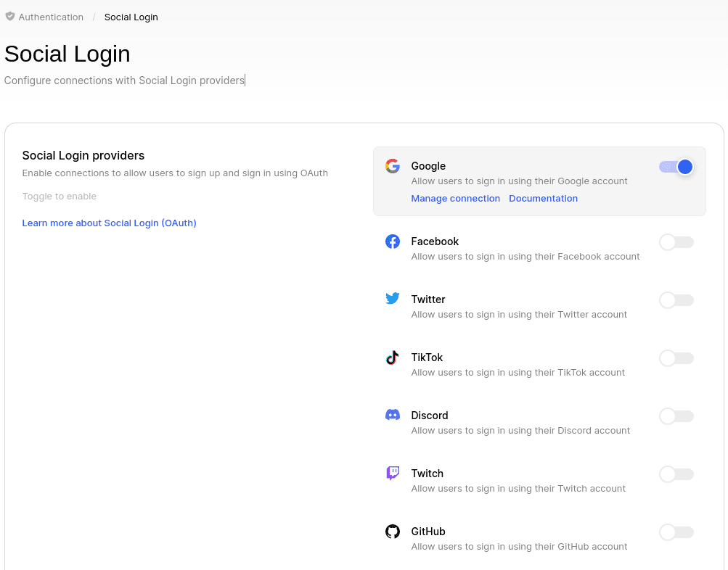Click the GitHub logo icon
Screen dimensions: 728x570
(x=393, y=532)
